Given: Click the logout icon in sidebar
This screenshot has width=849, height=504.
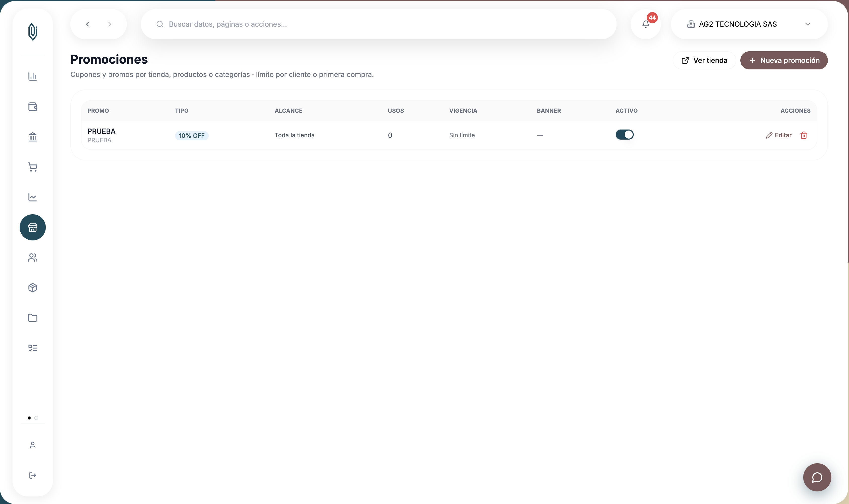Looking at the screenshot, I should click(x=33, y=476).
